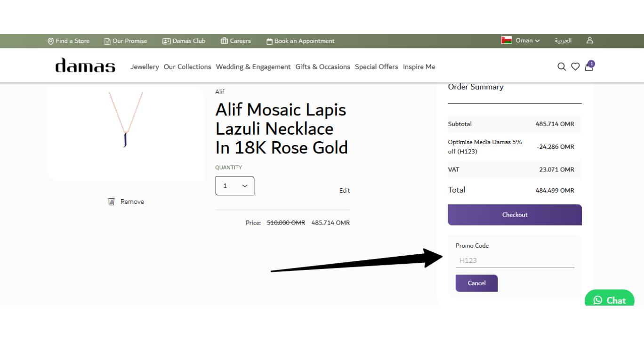Viewport: 644px width, 339px height.
Task: Open the Our Collections menu
Action: pos(187,67)
